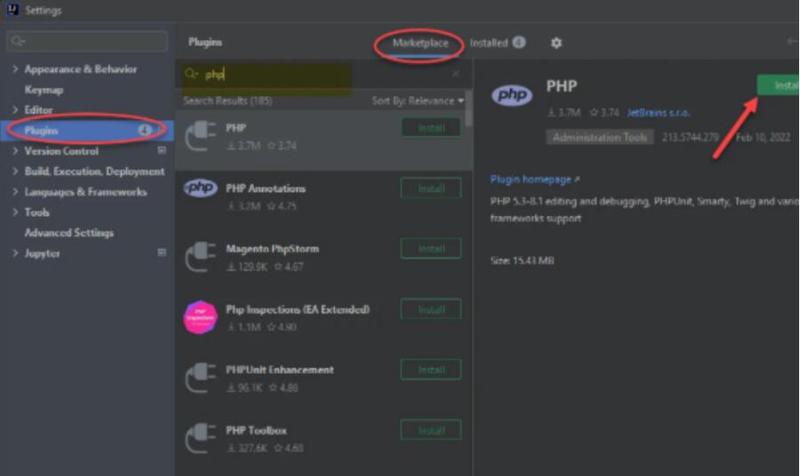
Task: Install PHP plugin using green button
Action: (x=779, y=86)
